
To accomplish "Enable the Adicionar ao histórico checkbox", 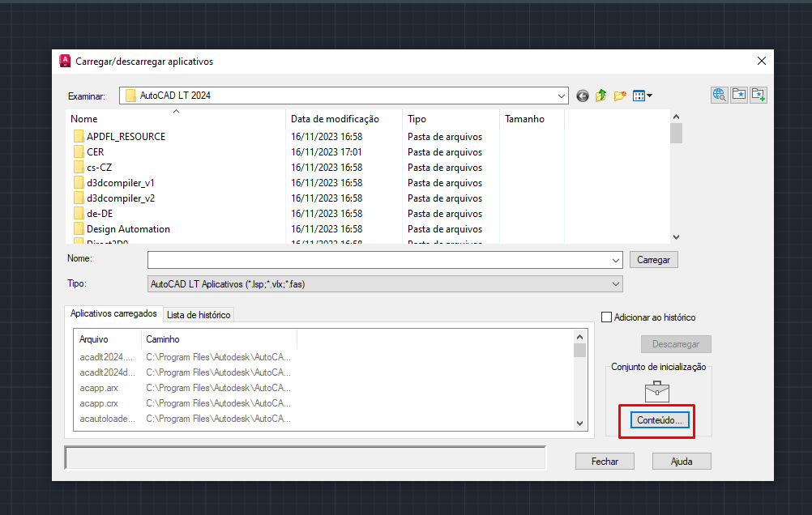I will tap(607, 317).
